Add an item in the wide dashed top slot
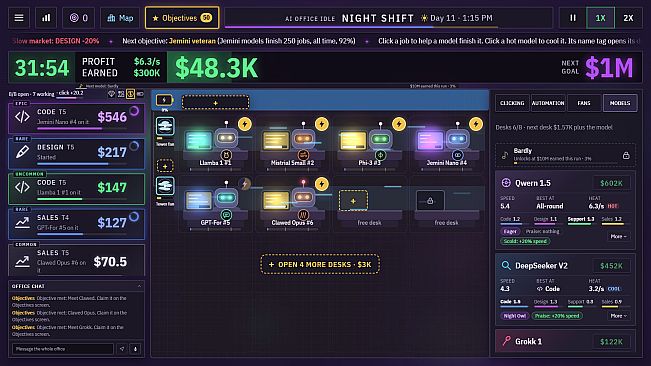 (215, 102)
